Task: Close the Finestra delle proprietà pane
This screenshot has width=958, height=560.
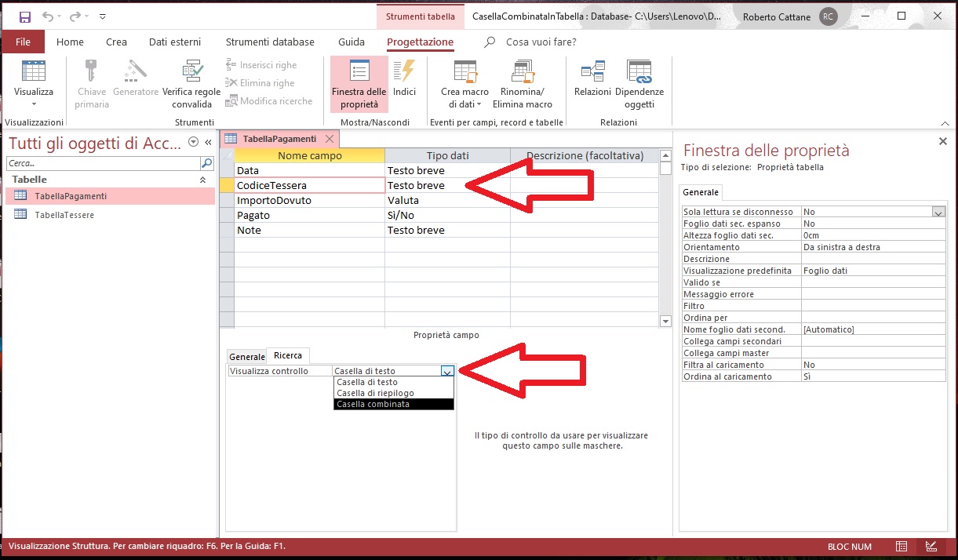Action: click(943, 141)
